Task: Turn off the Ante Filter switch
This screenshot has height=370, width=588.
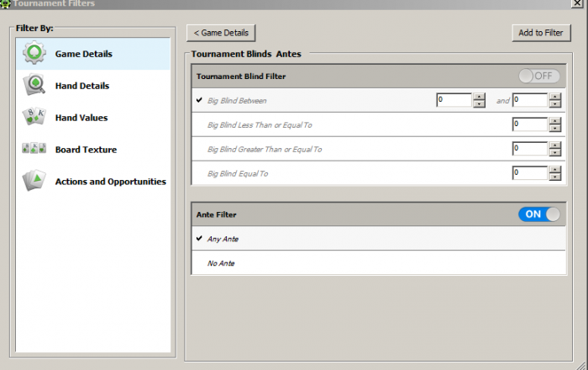Action: [x=539, y=214]
